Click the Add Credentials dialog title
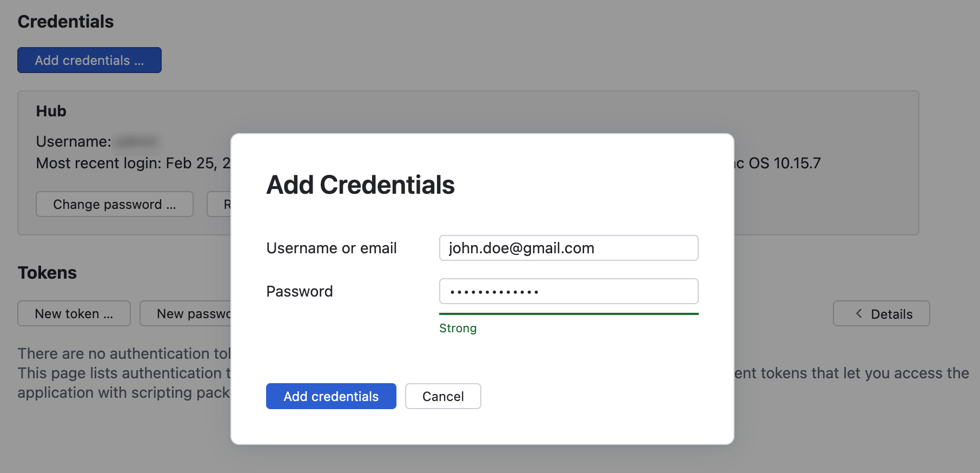The image size is (980, 473). (361, 185)
